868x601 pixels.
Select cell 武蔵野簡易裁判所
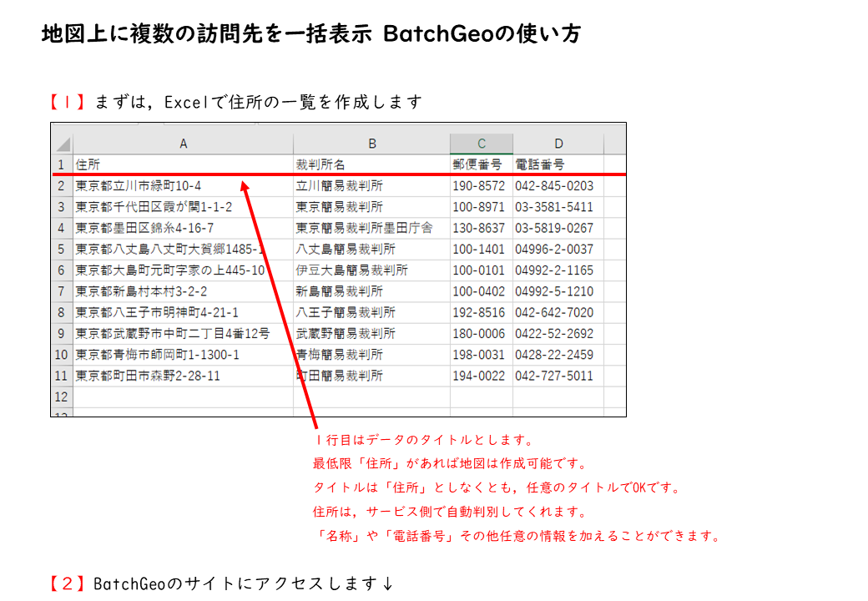(372, 334)
